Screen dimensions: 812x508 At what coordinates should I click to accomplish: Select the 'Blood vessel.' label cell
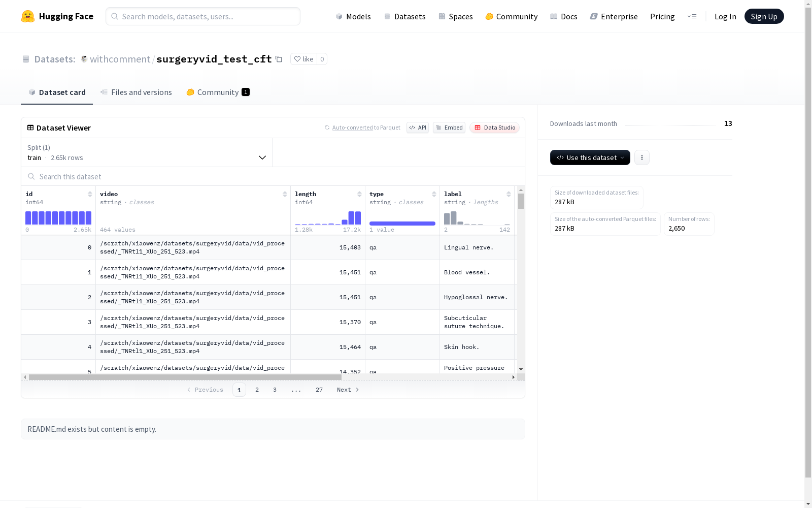point(477,272)
